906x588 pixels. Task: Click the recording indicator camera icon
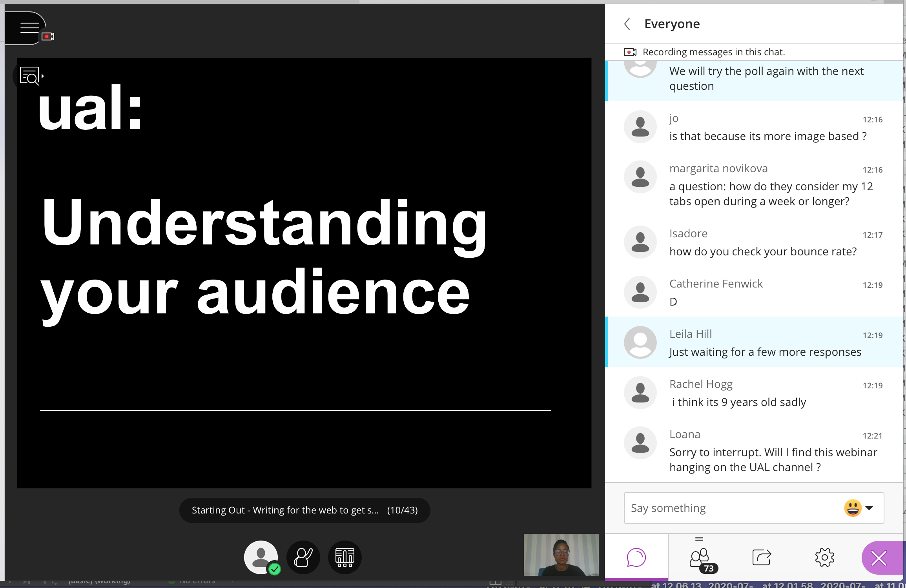[48, 36]
